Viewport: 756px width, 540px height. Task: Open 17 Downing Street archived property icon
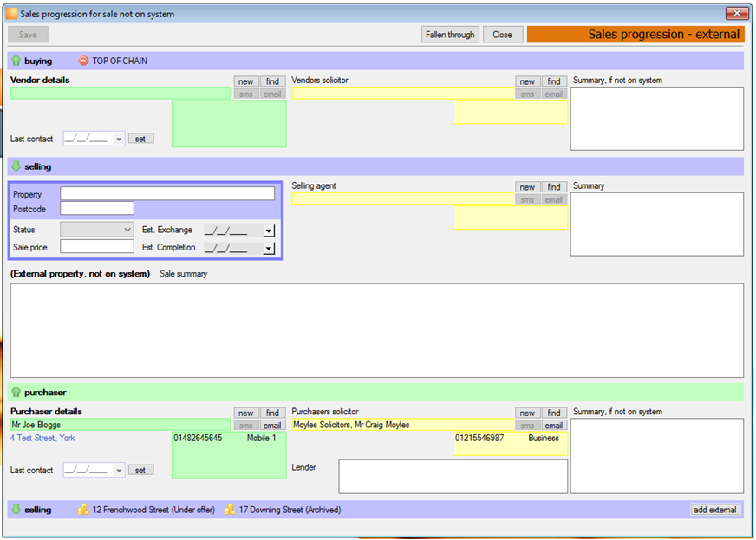pyautogui.click(x=230, y=509)
